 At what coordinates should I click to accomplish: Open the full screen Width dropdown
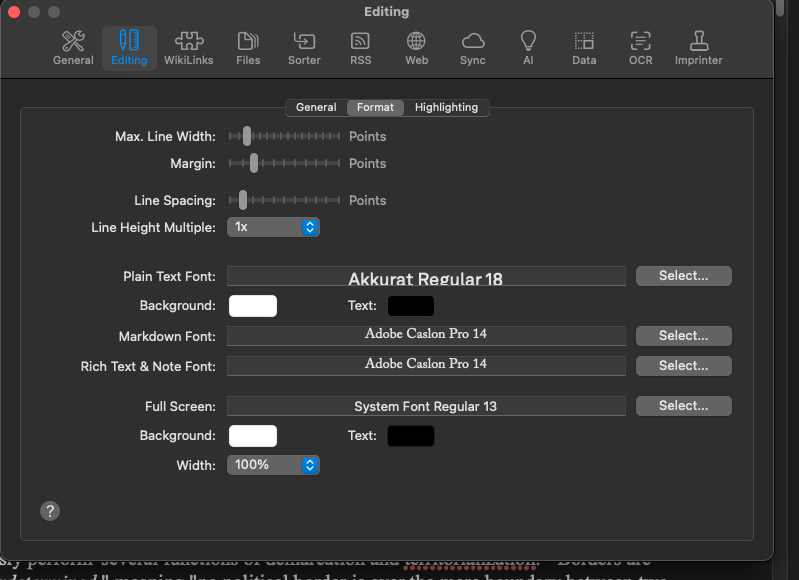pos(273,465)
